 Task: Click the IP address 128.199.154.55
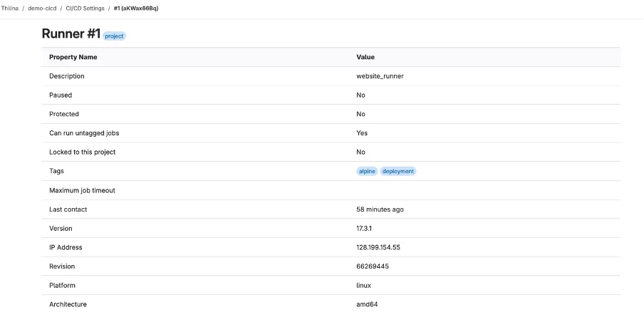coord(378,247)
